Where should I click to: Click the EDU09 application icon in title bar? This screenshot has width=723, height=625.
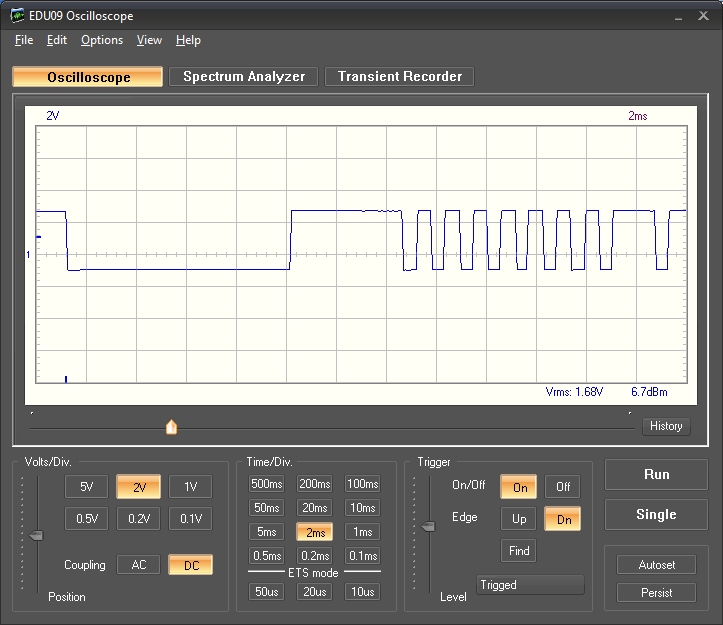[17, 16]
